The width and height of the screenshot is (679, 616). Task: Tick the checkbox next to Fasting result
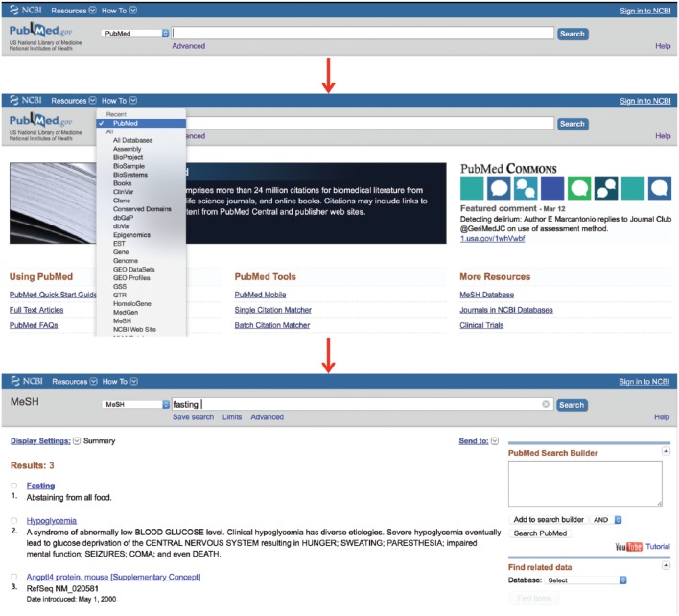click(13, 486)
